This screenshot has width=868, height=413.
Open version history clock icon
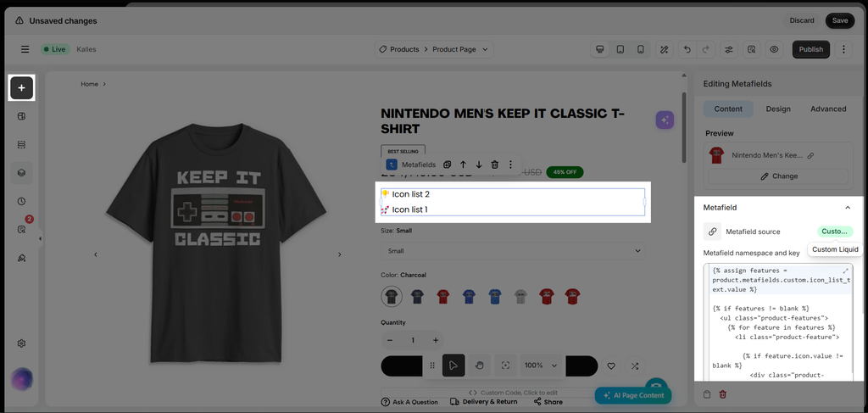(21, 202)
